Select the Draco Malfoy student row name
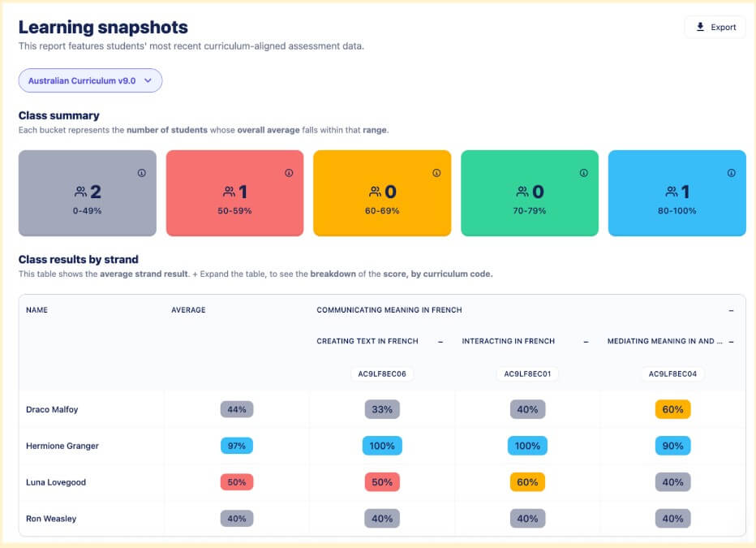The height and width of the screenshot is (548, 756). (x=52, y=410)
